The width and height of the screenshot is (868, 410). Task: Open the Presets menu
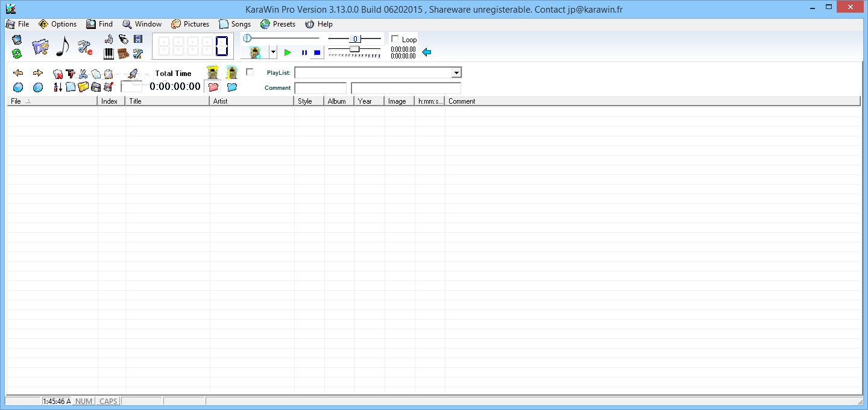(x=278, y=24)
